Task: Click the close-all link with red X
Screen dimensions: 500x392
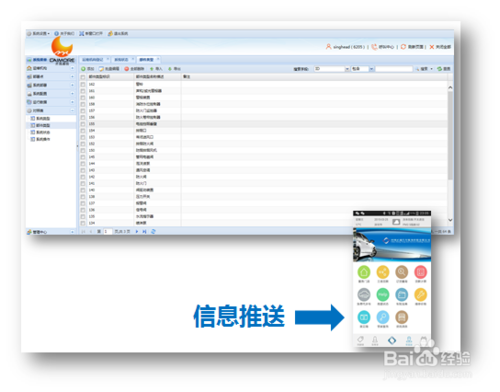Action: click(440, 47)
